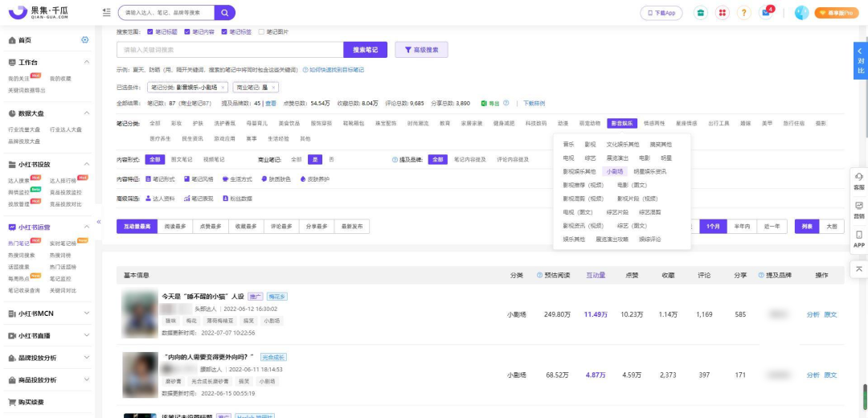Click the back-to-top arrow icon
This screenshot has height=418, width=868.
click(858, 268)
